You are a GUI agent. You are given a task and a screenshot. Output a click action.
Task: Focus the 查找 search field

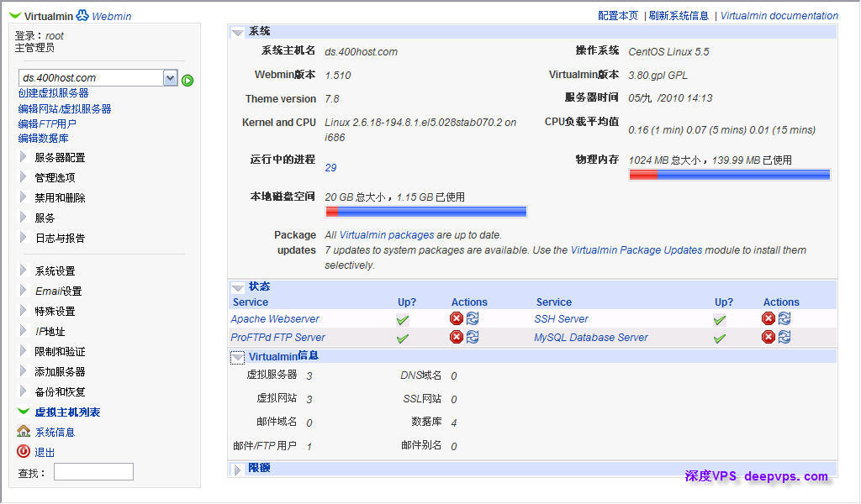click(x=93, y=471)
